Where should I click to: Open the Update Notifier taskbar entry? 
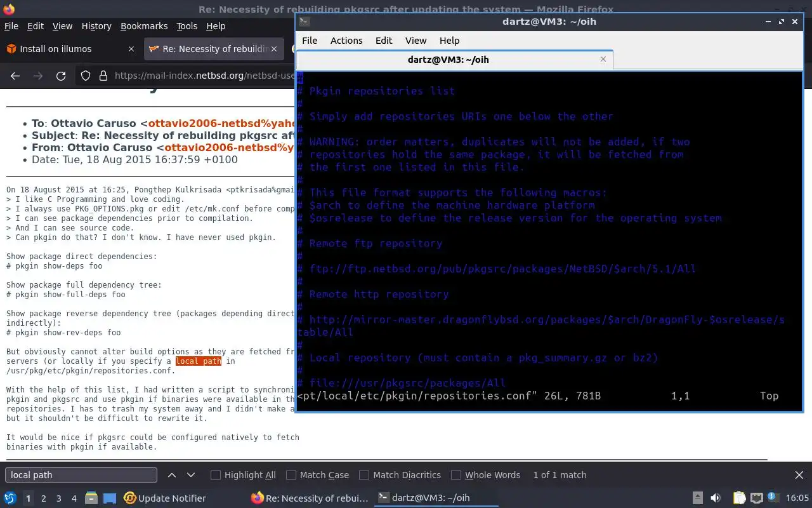click(x=165, y=498)
